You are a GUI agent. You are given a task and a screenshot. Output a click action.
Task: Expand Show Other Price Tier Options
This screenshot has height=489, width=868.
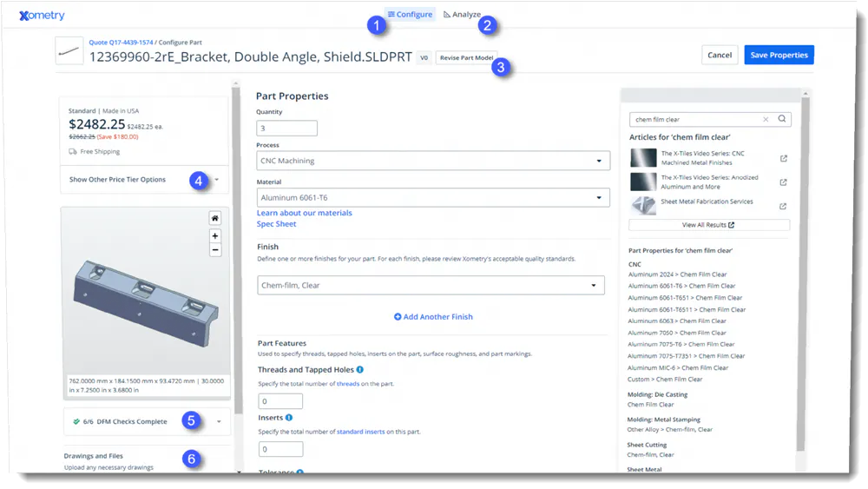tap(144, 180)
